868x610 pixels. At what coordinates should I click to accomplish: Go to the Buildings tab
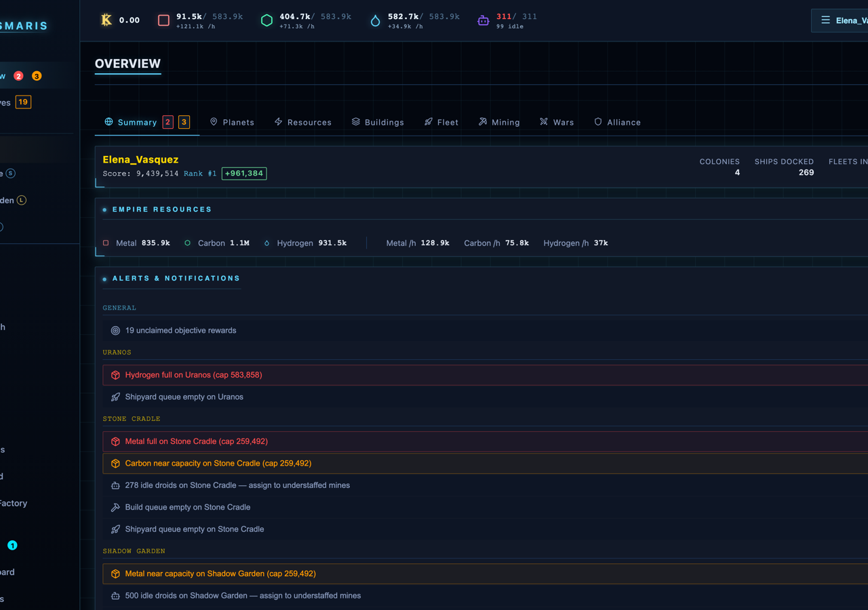pyautogui.click(x=378, y=122)
